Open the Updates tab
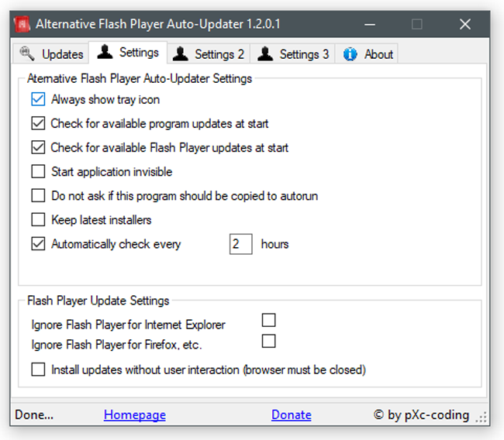Viewport: 504px width, 440px height. 52,54
